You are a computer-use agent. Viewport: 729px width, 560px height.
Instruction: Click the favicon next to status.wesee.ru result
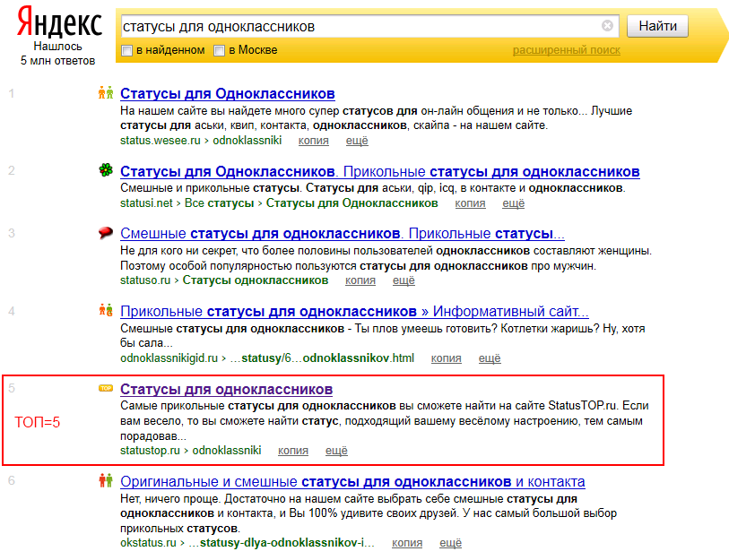click(x=106, y=92)
